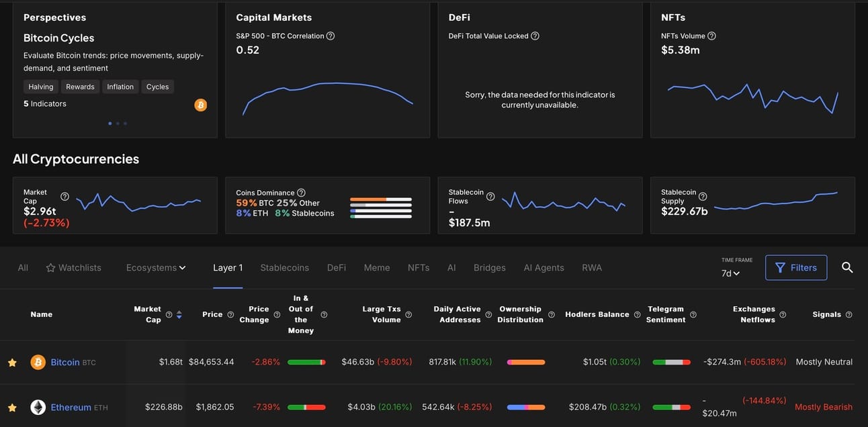
Task: Select the All tab
Action: 23,268
